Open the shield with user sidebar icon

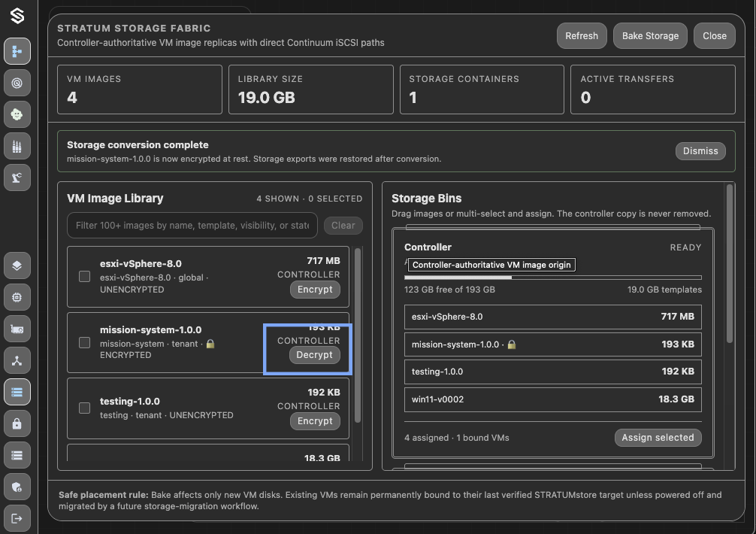pos(17,487)
